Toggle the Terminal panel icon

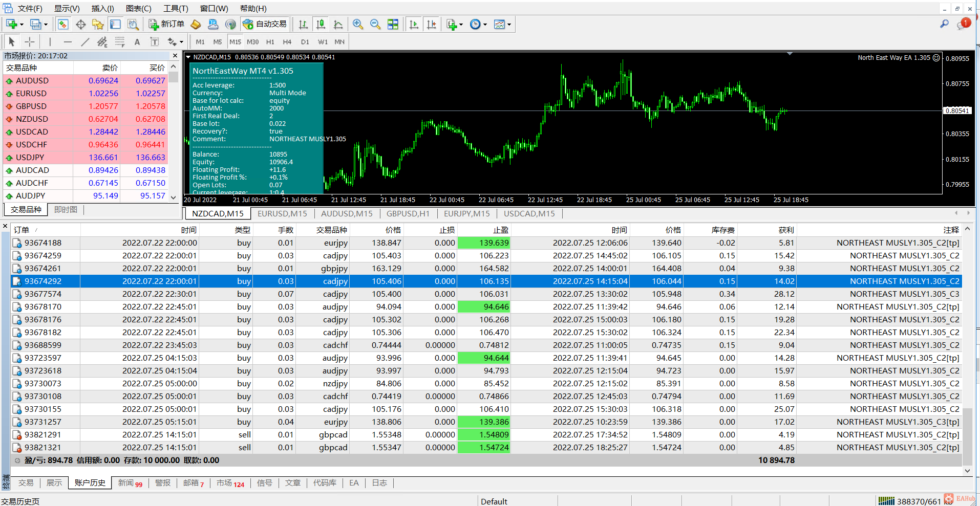point(115,24)
